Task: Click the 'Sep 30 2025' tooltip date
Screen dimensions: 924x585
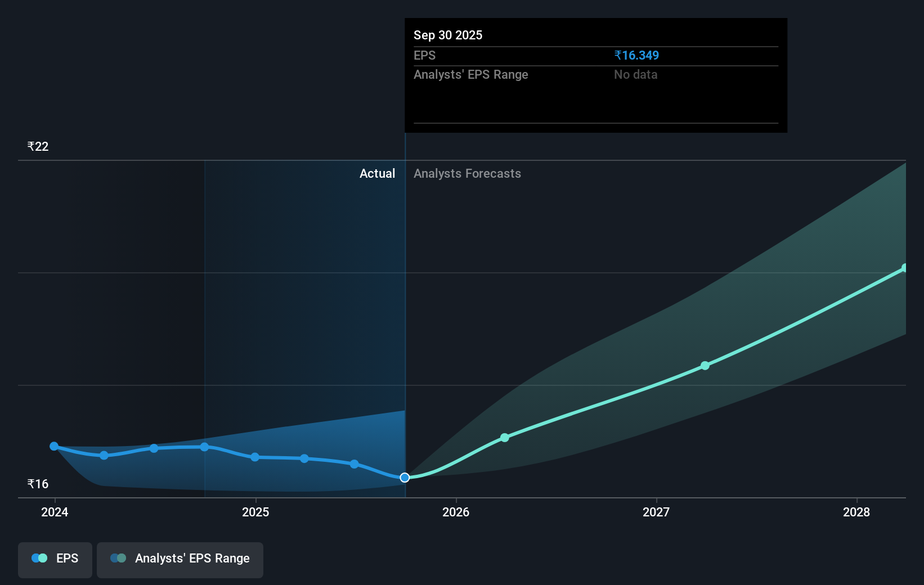Action: point(448,35)
